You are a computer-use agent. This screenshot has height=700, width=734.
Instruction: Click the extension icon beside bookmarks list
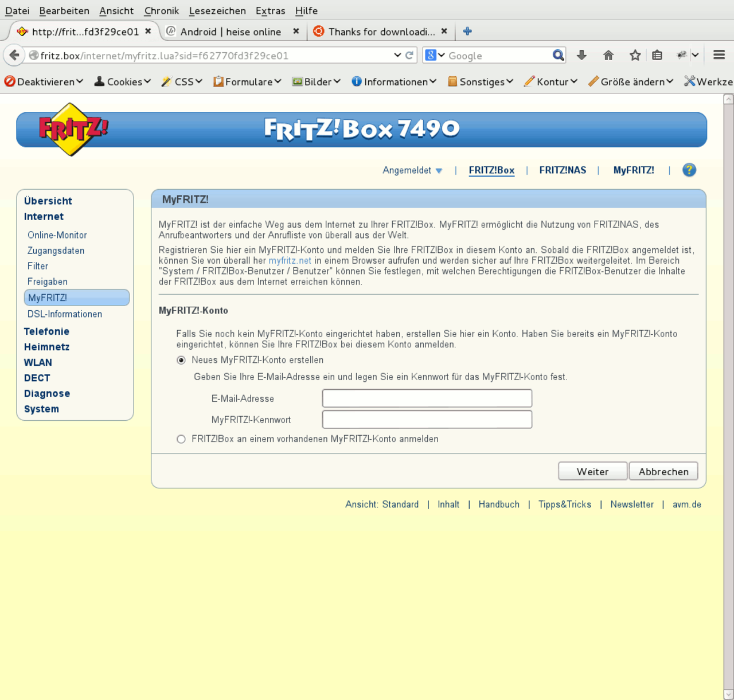[x=682, y=55]
